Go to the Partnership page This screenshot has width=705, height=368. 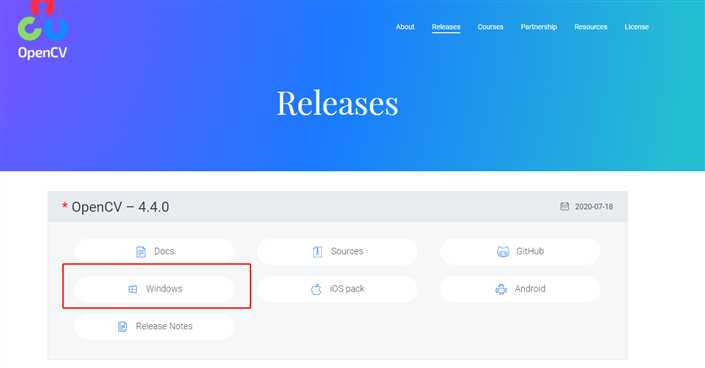[x=539, y=27]
